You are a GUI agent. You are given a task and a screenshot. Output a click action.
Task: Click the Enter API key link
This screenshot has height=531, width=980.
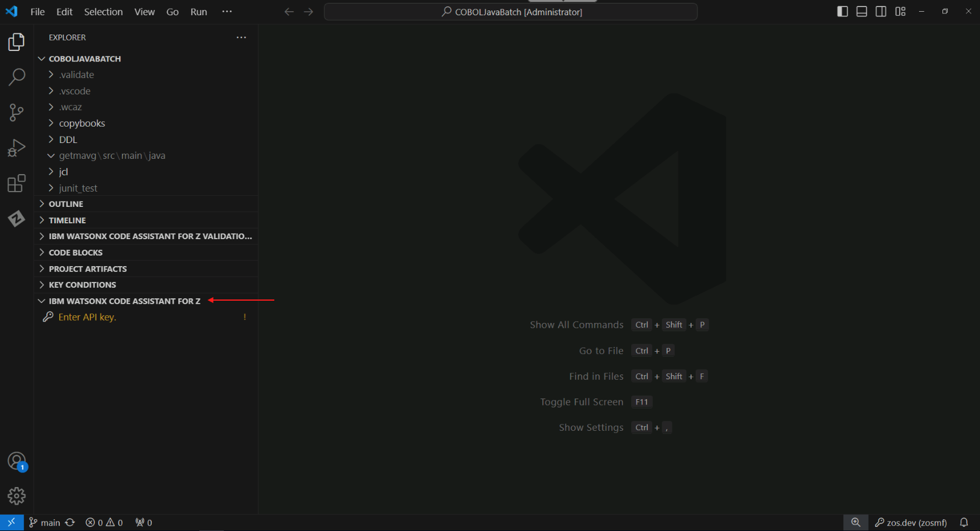coord(87,317)
